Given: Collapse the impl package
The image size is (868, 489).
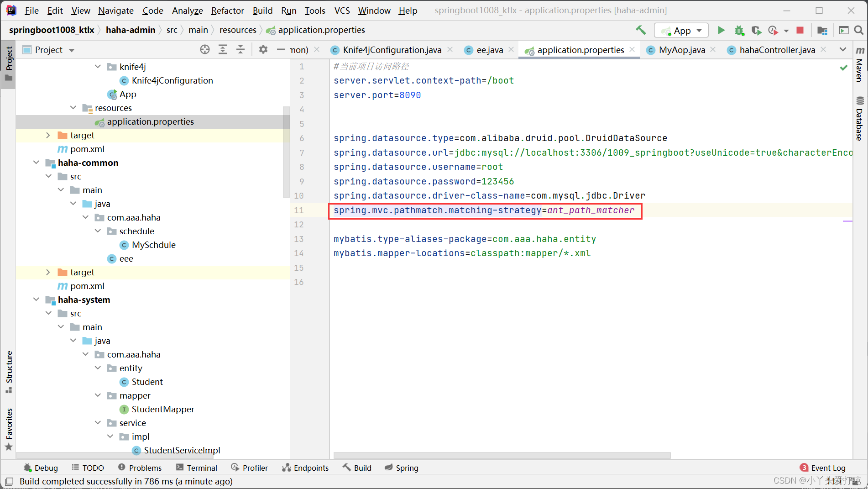Looking at the screenshot, I should [x=110, y=436].
